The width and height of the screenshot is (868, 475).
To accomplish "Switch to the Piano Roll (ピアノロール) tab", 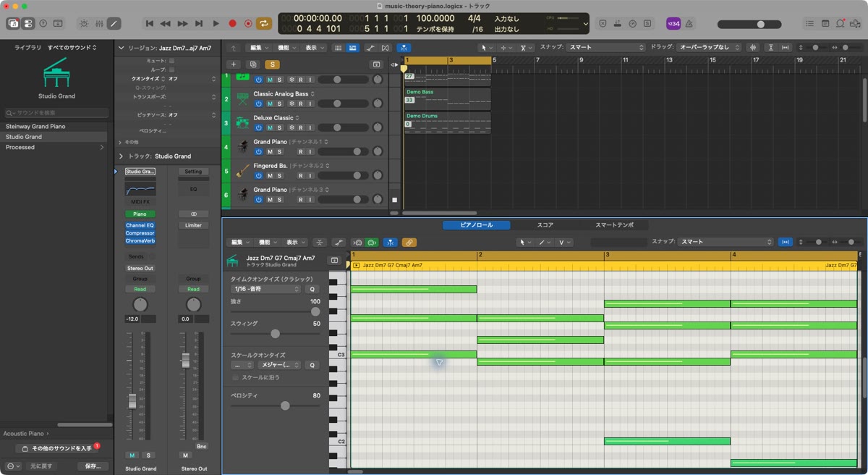I will point(477,225).
